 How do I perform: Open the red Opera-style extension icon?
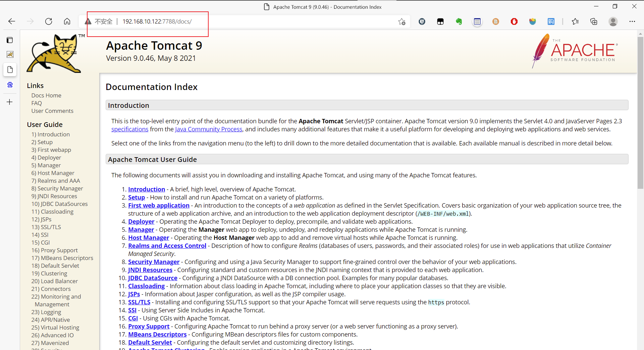514,21
